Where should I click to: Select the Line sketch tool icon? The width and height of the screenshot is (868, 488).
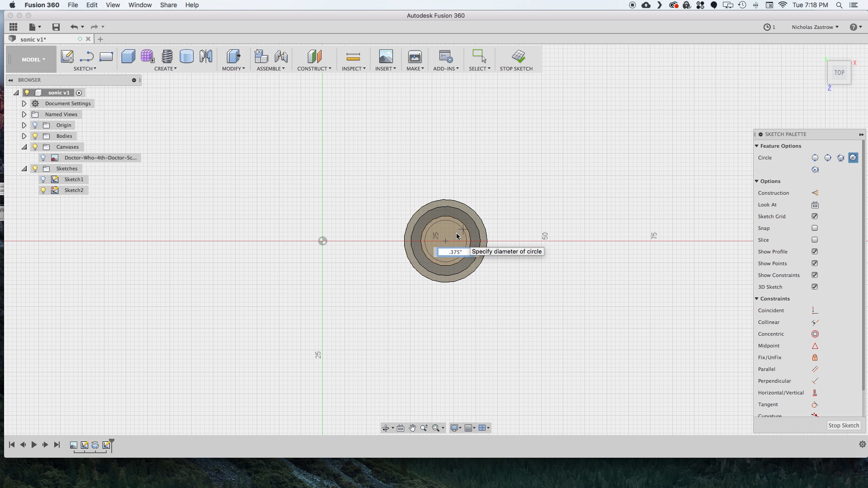pos(86,56)
